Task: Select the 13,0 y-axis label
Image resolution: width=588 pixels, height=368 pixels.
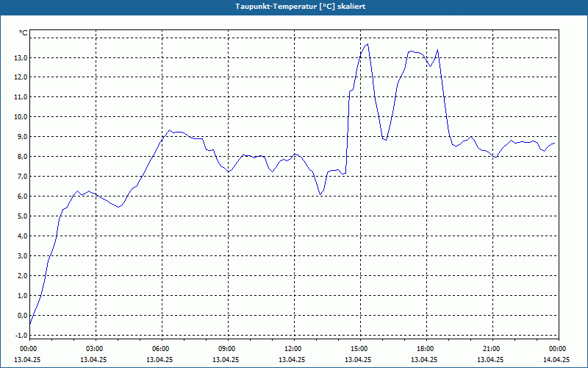Action: click(x=21, y=57)
